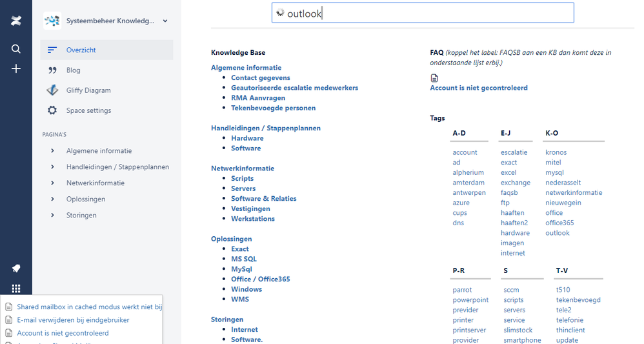This screenshot has width=644, height=344.
Task: Open Hardware link under Handleidingen
Action: [247, 138]
